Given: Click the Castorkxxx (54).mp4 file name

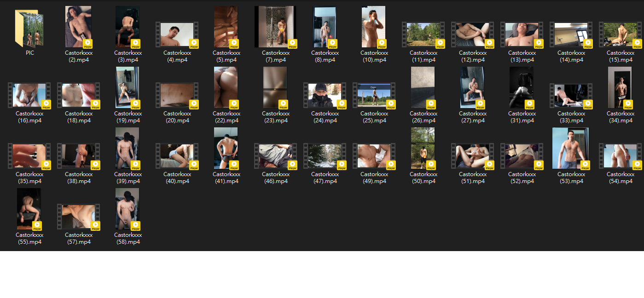Looking at the screenshot, I should click(x=621, y=178).
